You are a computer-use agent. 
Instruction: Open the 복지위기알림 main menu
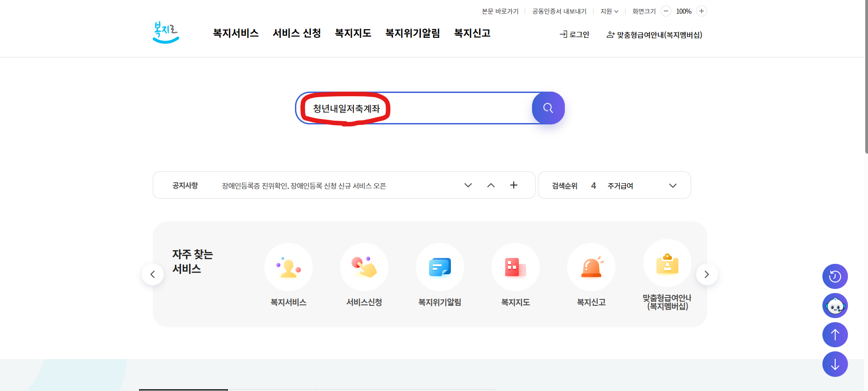coord(413,33)
